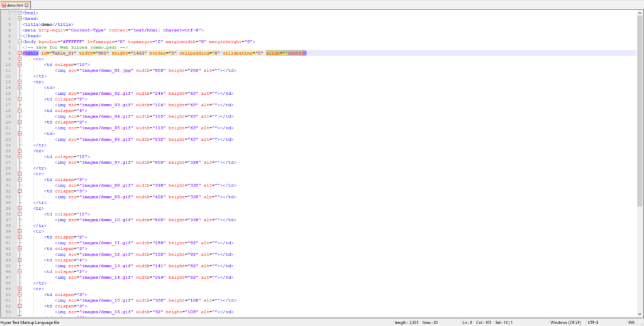Collapse the td fold on line 18
Image resolution: width=644 pixels, height=326 pixels.
pyautogui.click(x=19, y=111)
